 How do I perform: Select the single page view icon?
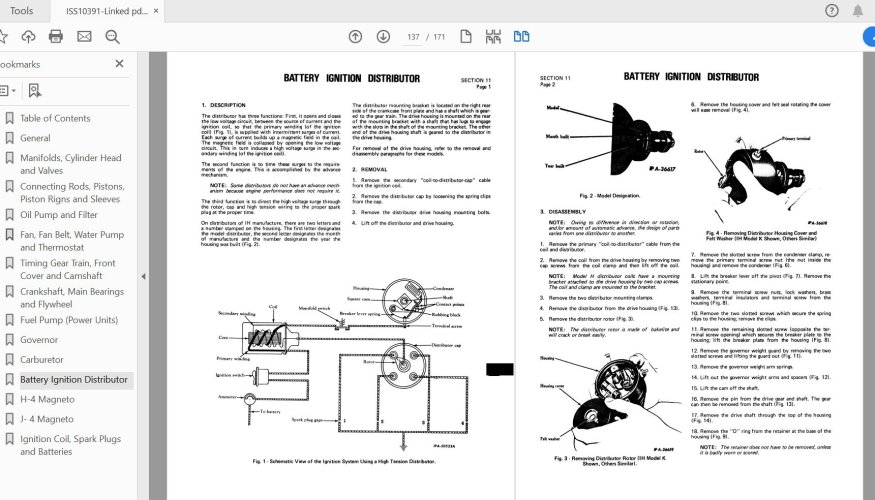(x=466, y=37)
